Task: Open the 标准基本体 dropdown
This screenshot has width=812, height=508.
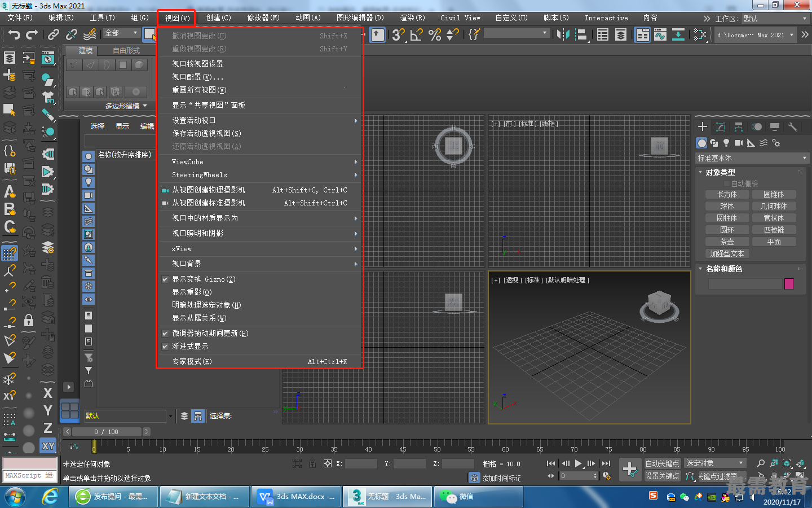Action: click(752, 158)
